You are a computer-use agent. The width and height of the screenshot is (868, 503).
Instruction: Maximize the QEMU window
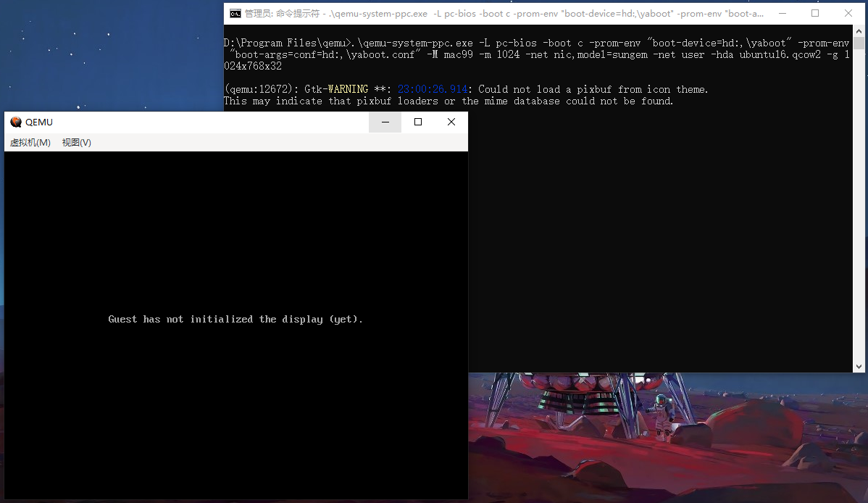click(x=418, y=122)
